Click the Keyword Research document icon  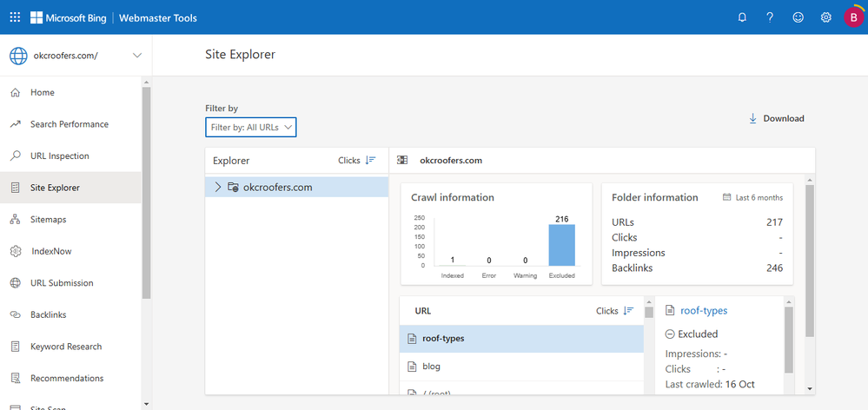[16, 347]
